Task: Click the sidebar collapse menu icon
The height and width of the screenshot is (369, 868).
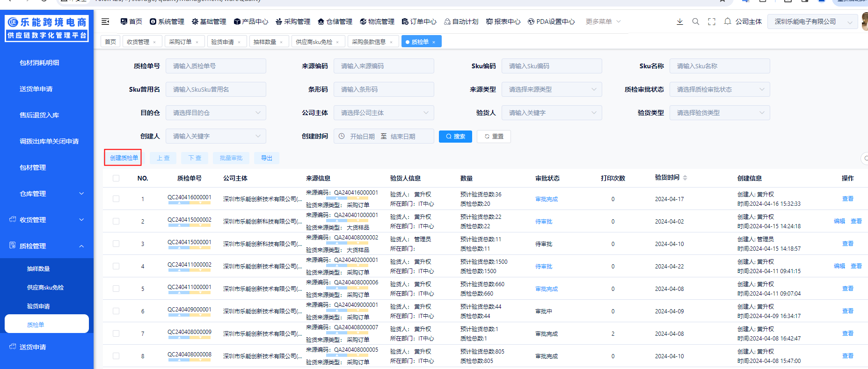Action: (105, 22)
